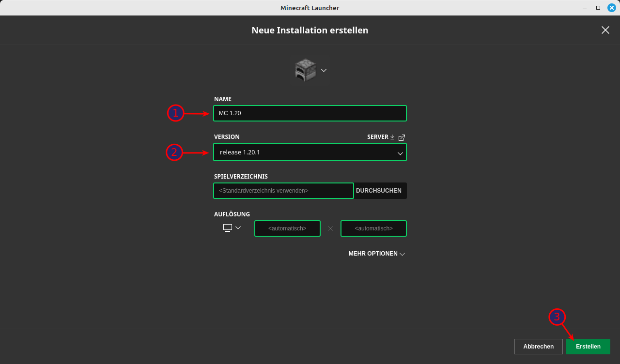The width and height of the screenshot is (620, 364).
Task: Expand the chevron next to the monitor icon
Action: click(x=238, y=227)
